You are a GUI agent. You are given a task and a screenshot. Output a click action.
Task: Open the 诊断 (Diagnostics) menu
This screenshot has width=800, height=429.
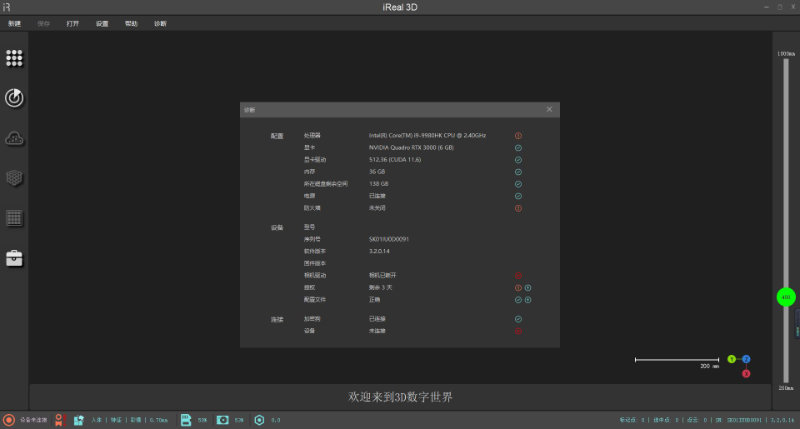click(x=160, y=23)
